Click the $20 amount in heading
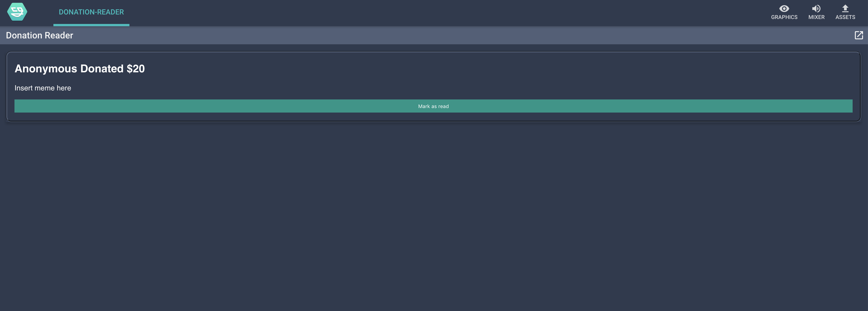Image resolution: width=868 pixels, height=311 pixels. pos(136,69)
